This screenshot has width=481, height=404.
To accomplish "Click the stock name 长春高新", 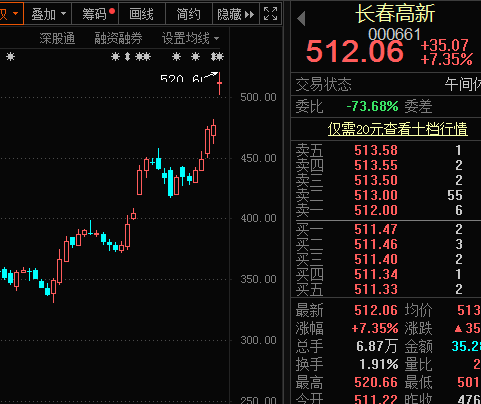I will pos(395,14).
